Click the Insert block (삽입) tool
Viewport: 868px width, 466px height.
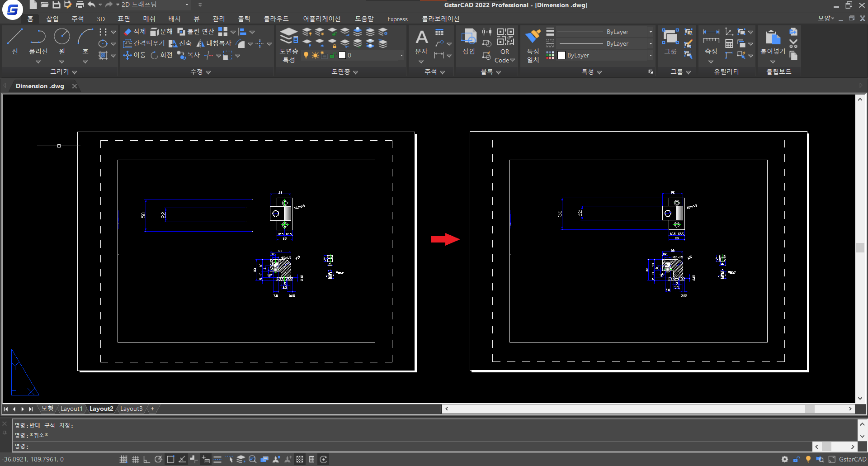469,41
